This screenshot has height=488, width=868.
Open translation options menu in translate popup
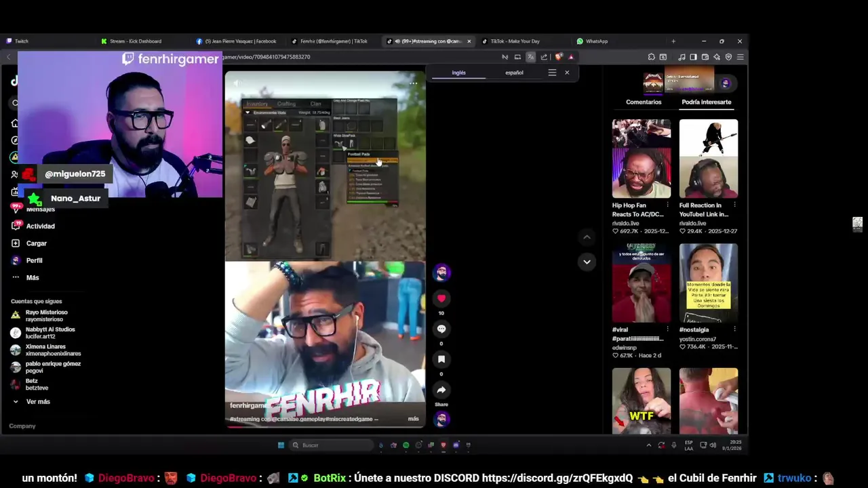[552, 73]
